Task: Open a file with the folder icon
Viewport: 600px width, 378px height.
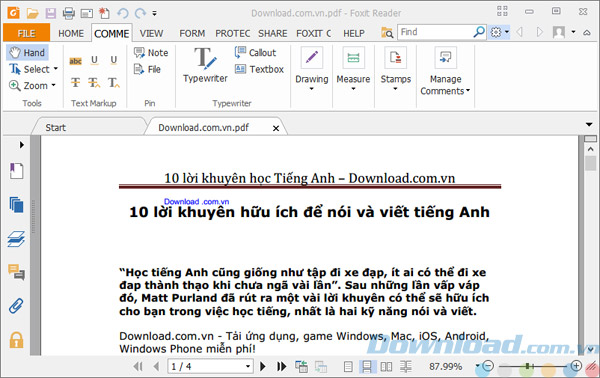Action: tap(32, 13)
